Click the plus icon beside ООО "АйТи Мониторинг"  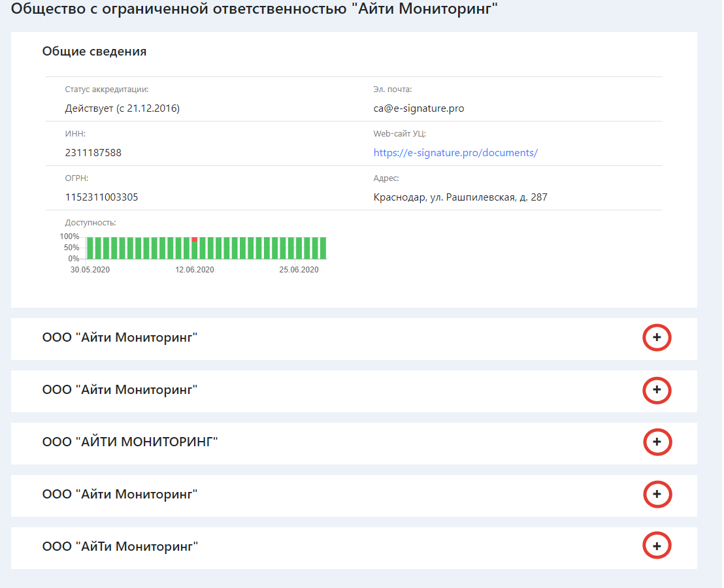(x=657, y=546)
